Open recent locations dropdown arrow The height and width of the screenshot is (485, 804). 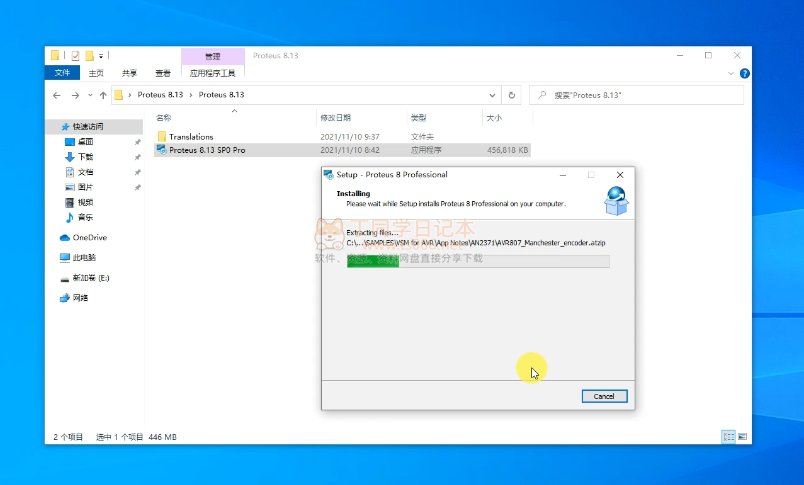pos(90,95)
